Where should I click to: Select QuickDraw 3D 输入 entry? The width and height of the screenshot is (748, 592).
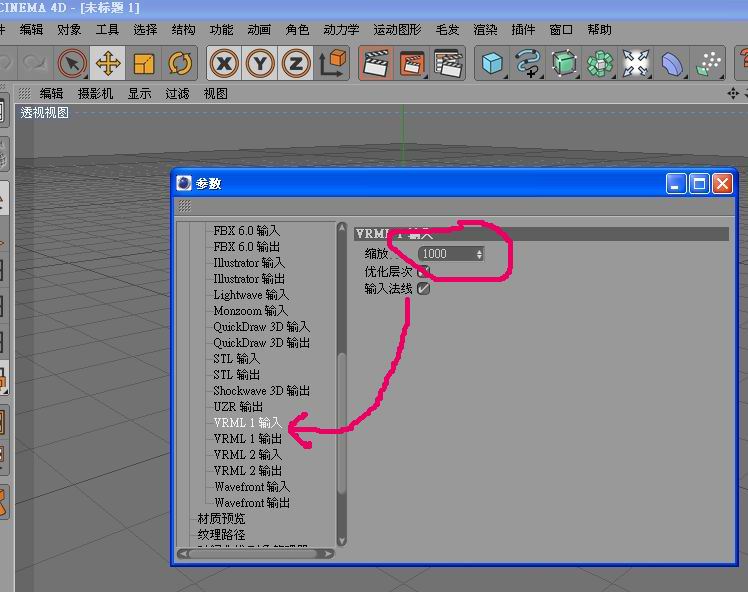pos(261,327)
